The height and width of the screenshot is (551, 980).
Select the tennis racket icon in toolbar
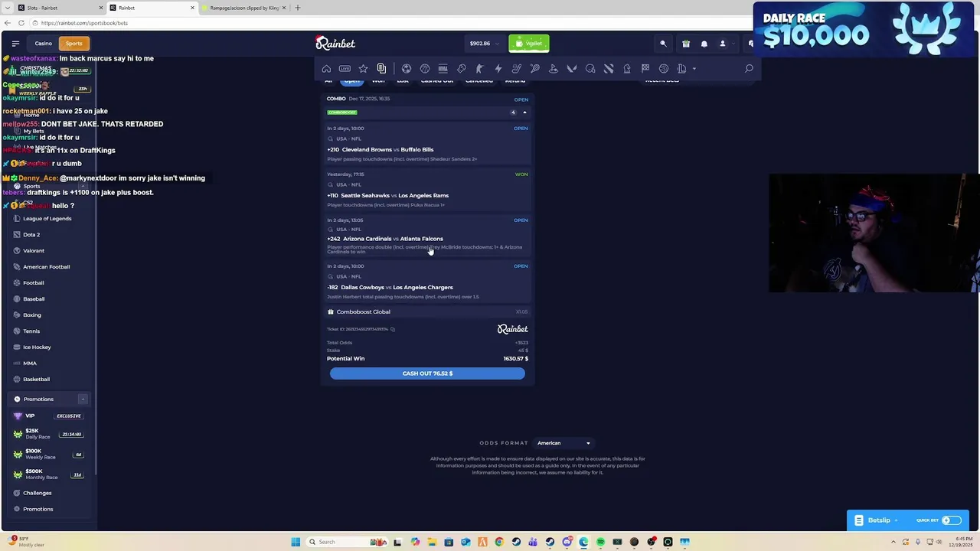click(535, 69)
